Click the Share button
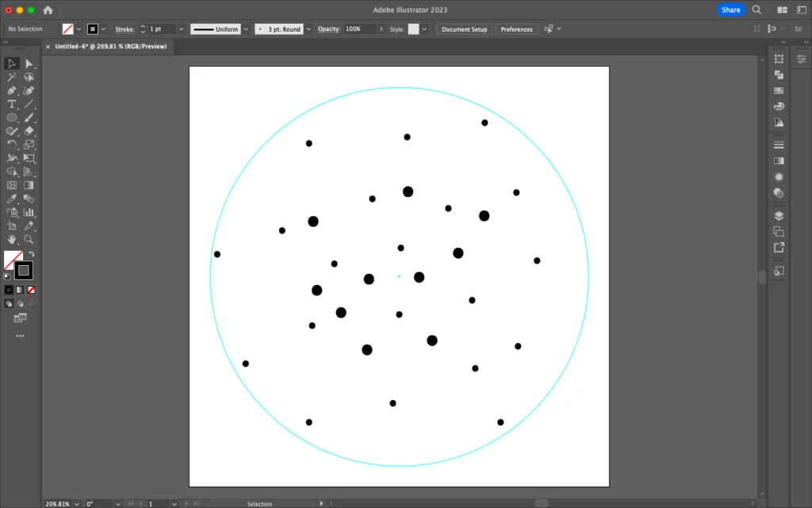The height and width of the screenshot is (508, 812). pos(730,10)
